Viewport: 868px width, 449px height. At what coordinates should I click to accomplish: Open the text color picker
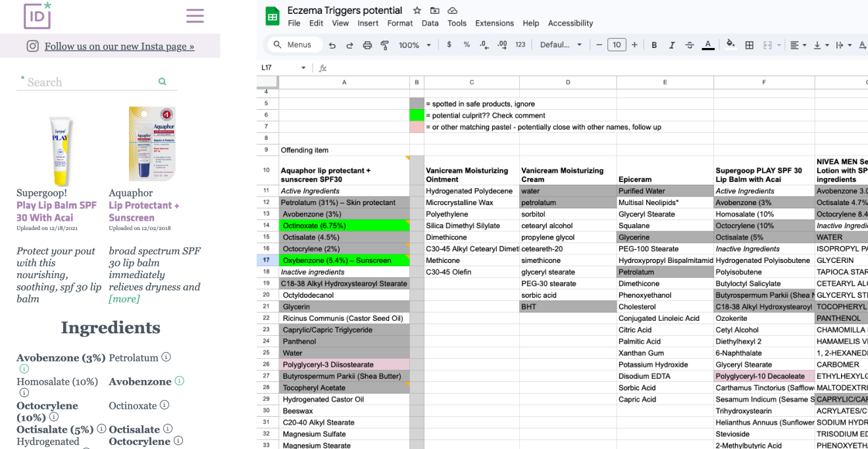click(x=708, y=45)
